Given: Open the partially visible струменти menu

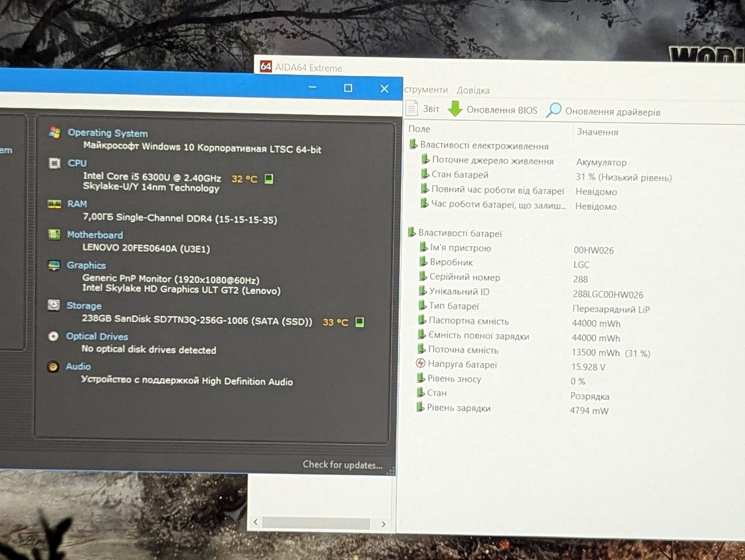Looking at the screenshot, I should (x=426, y=90).
